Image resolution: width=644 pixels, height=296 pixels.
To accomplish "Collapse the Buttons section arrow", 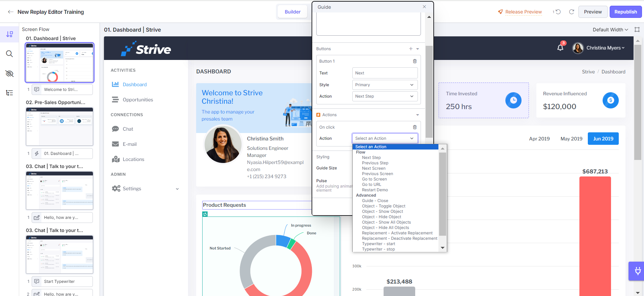I will (x=418, y=49).
